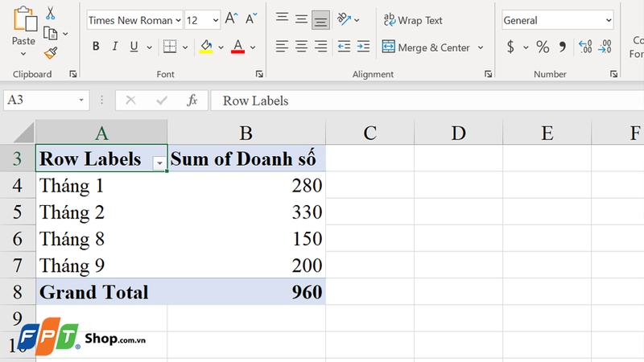Viewport: 644px width, 362px height.
Task: Center text horizontally
Action: [301, 47]
